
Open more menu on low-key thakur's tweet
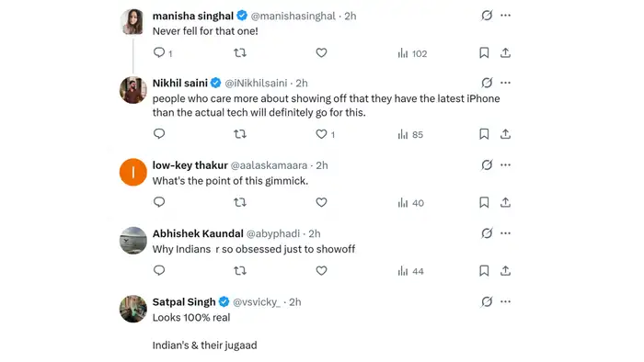[506, 164]
